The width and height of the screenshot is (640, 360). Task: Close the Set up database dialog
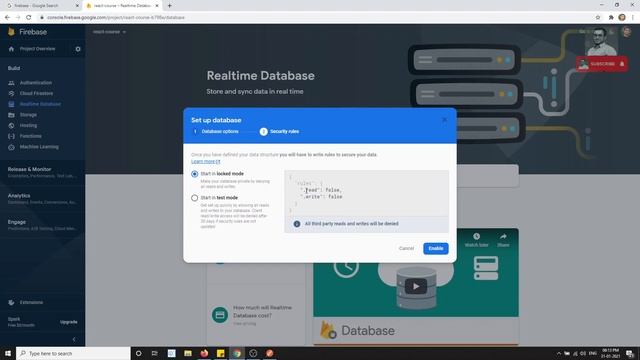[x=444, y=120]
